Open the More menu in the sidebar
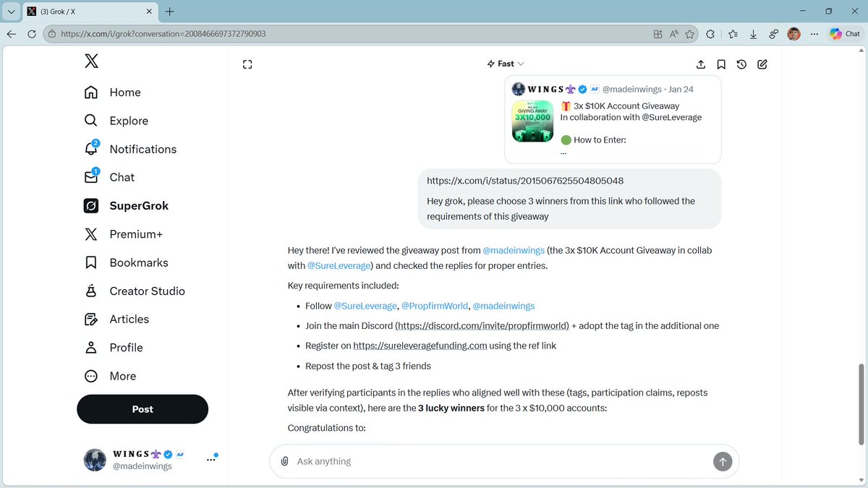This screenshot has height=488, width=868. (122, 376)
